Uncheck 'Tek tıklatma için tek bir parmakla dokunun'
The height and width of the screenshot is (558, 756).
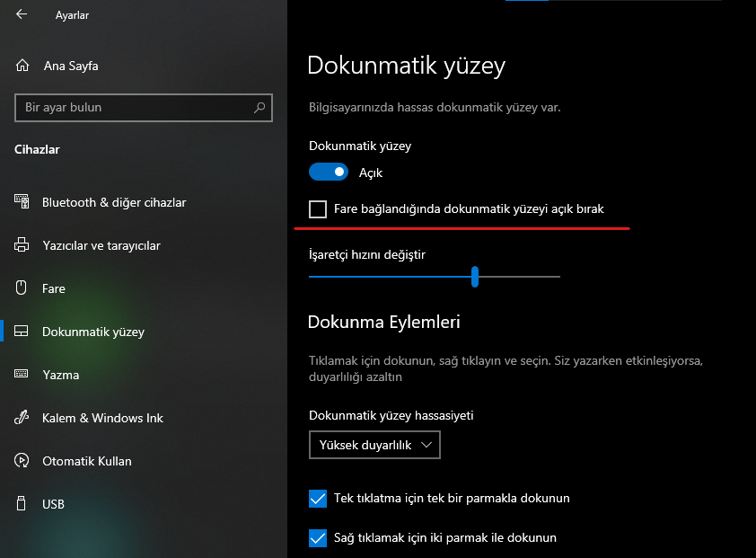(x=317, y=497)
